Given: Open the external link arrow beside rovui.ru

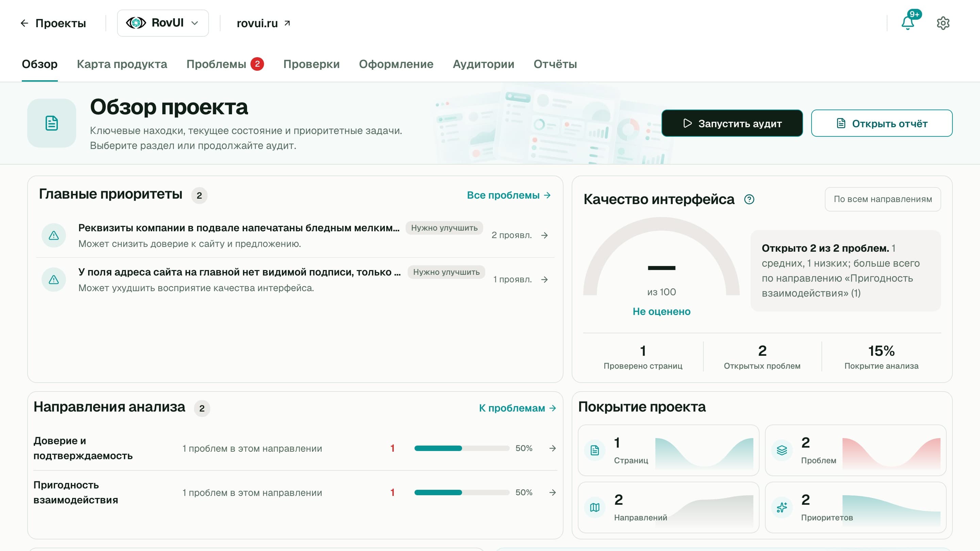Looking at the screenshot, I should [287, 23].
